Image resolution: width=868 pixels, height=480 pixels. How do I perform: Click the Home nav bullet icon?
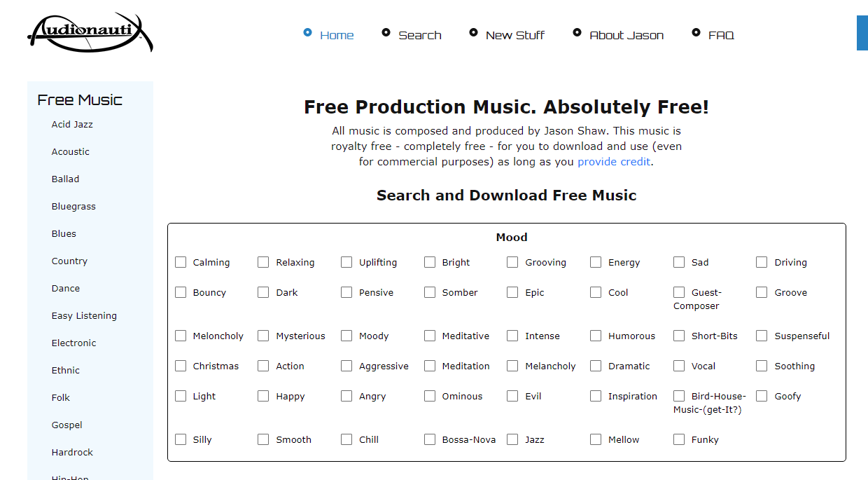[307, 32]
